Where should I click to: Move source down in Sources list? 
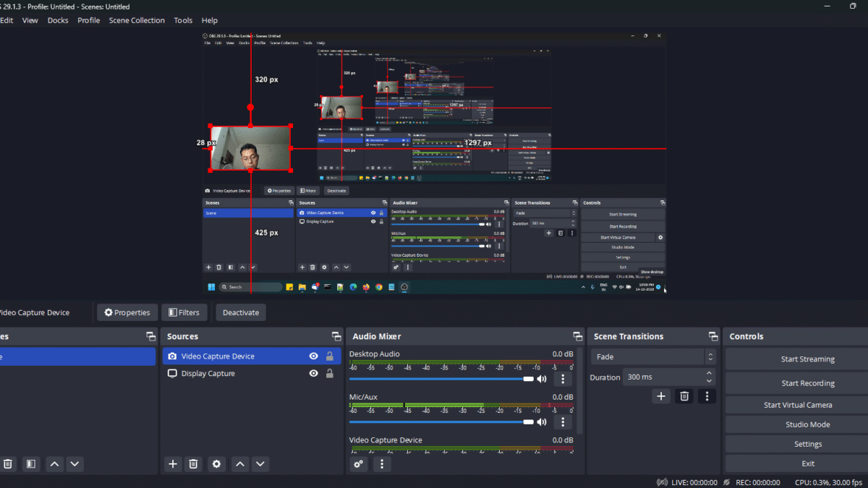click(260, 464)
